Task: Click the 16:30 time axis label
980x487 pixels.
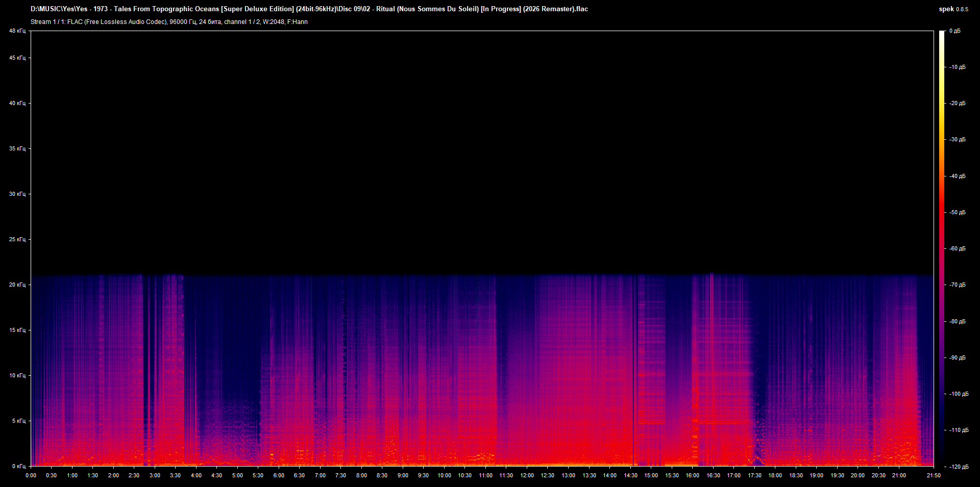Action: pos(714,475)
